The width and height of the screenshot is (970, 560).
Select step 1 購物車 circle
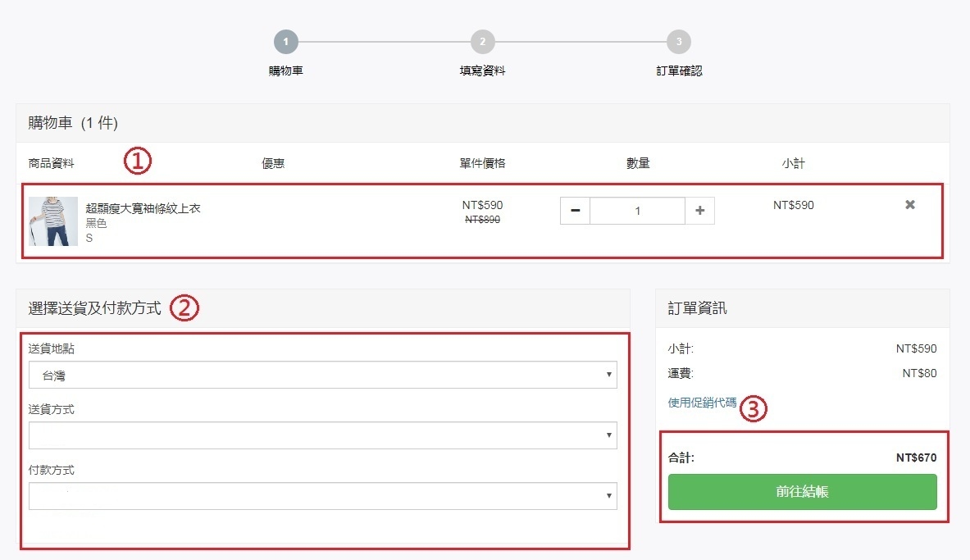pyautogui.click(x=285, y=41)
